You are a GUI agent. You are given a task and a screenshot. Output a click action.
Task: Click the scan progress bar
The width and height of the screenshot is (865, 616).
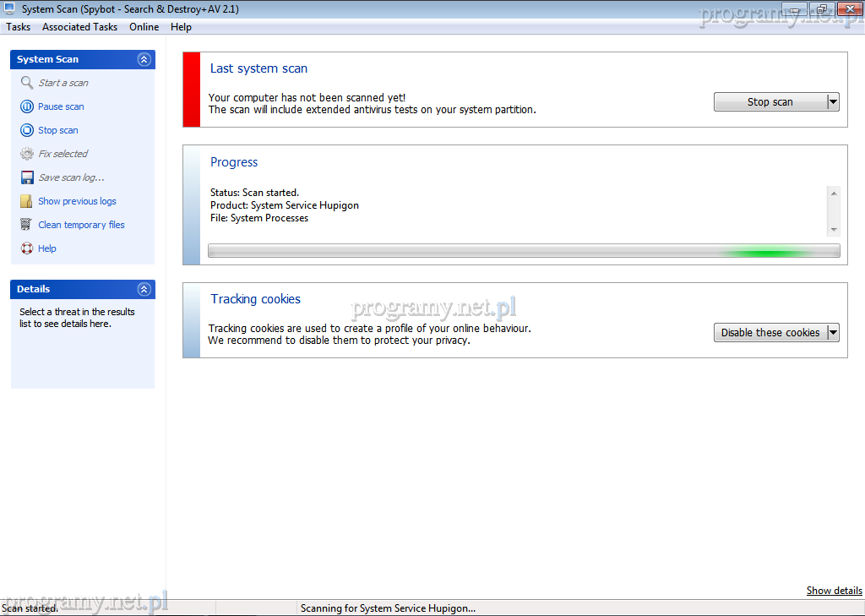click(524, 251)
